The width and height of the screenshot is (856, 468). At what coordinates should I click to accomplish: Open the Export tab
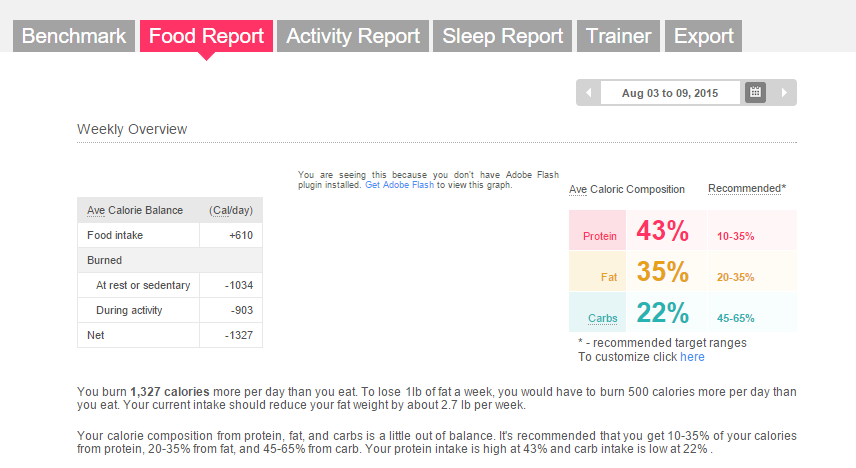[704, 36]
